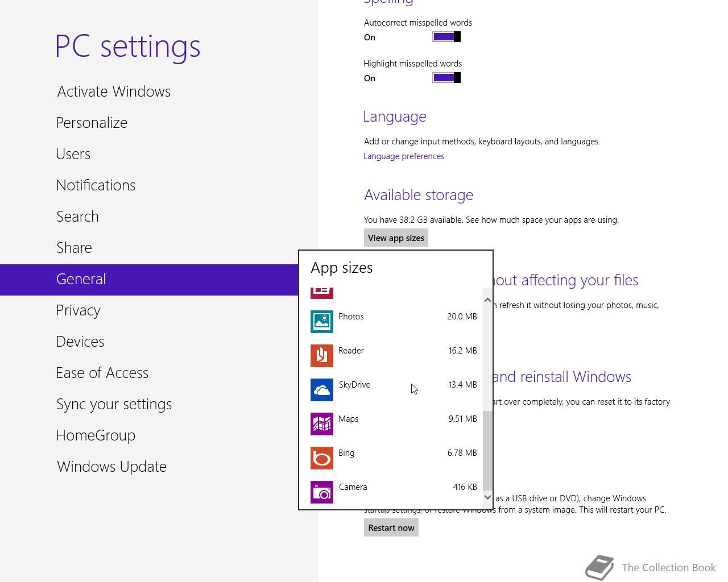Click the Language section heading

tap(395, 117)
